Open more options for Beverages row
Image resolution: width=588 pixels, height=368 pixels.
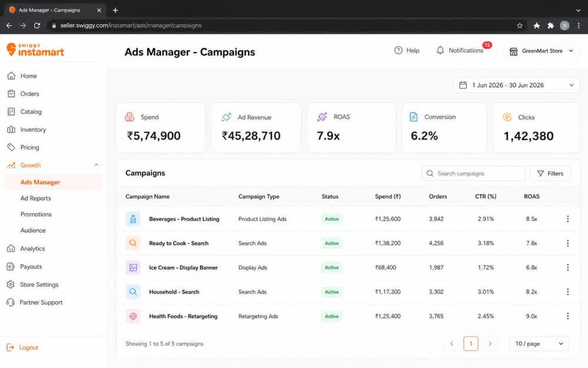click(x=568, y=219)
